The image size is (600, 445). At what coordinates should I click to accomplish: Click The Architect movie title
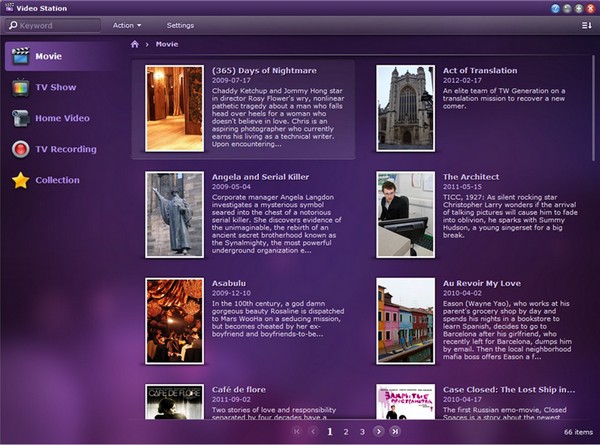[x=471, y=177]
